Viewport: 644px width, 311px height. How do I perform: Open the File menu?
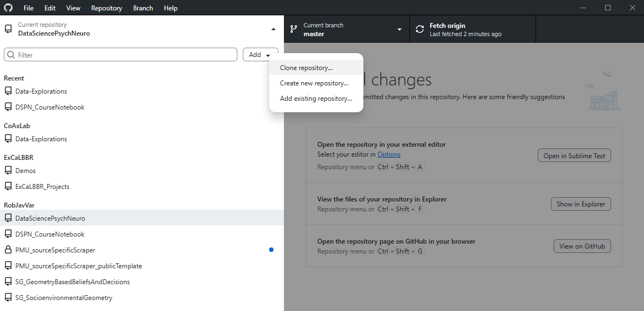click(x=29, y=8)
